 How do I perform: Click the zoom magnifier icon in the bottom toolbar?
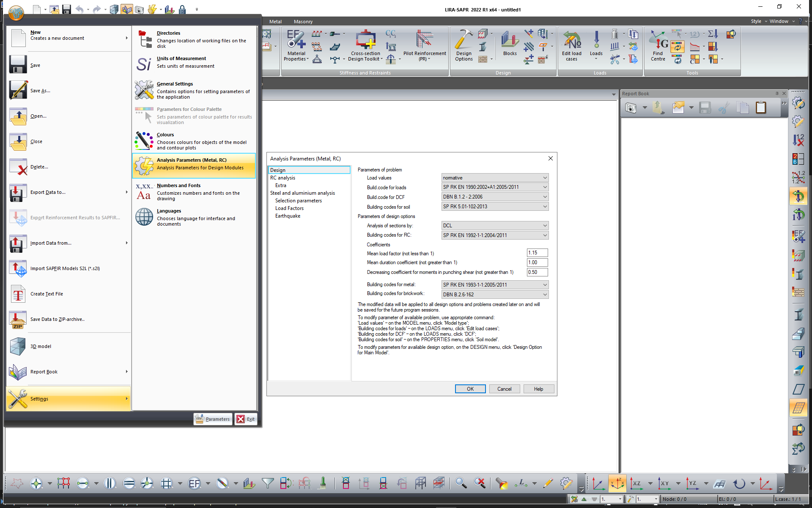[461, 483]
